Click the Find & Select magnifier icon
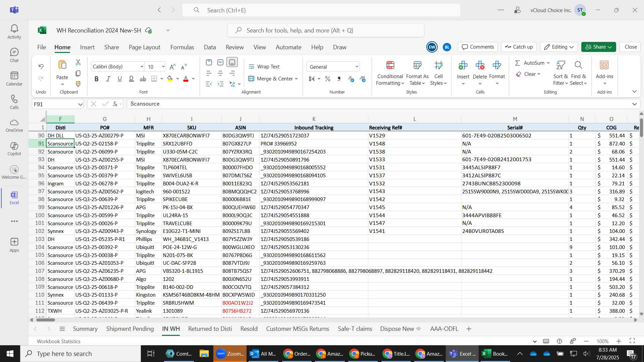644x362 pixels. (x=578, y=65)
